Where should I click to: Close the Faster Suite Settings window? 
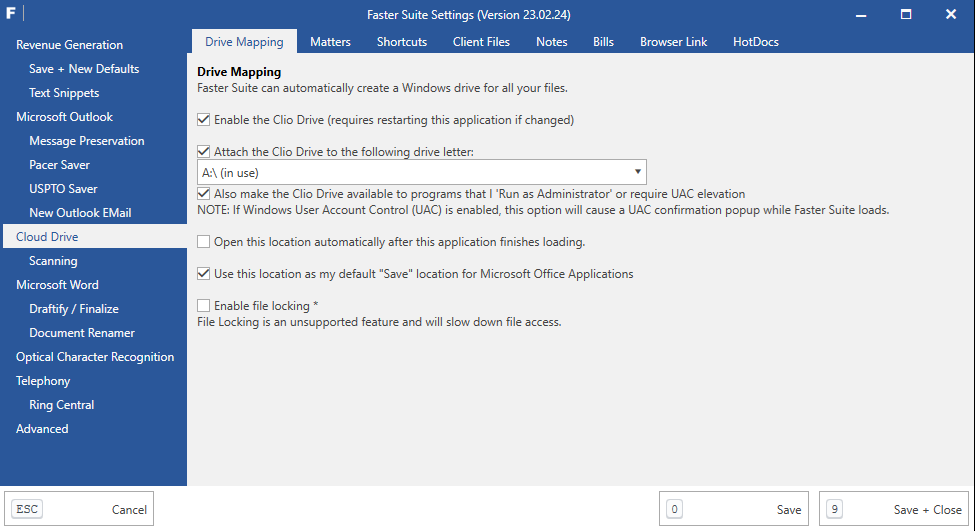pyautogui.click(x=951, y=14)
